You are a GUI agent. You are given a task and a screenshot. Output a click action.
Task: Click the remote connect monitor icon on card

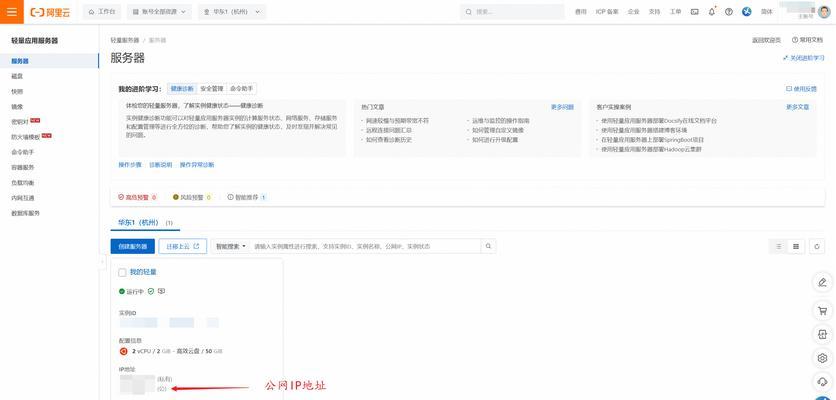point(162,292)
